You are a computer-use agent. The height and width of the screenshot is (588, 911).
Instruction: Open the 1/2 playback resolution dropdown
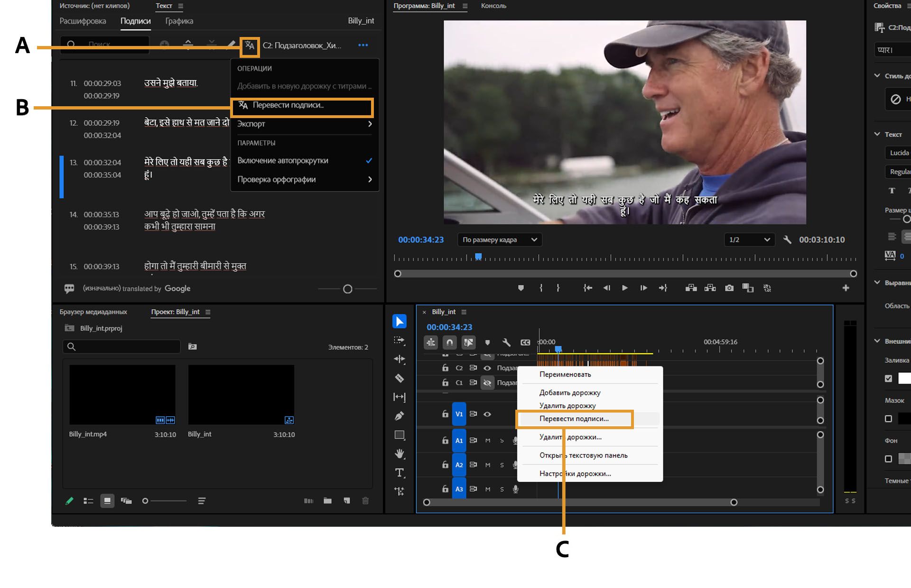click(x=749, y=240)
